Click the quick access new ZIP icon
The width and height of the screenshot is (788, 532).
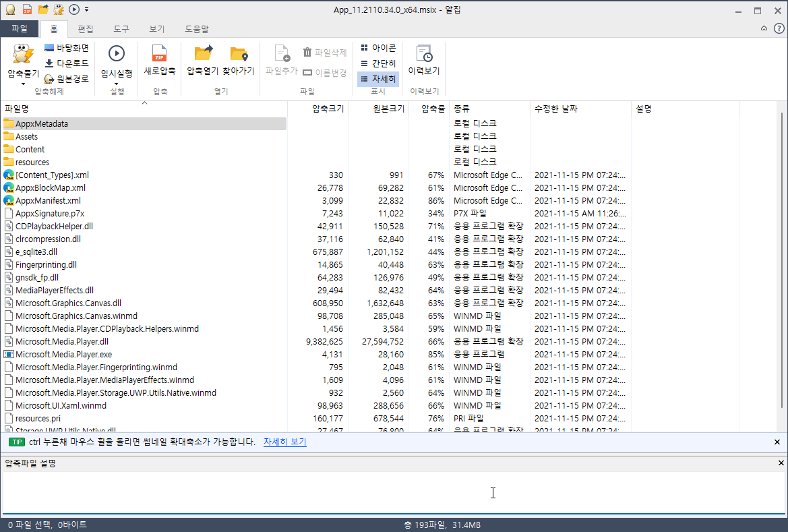coord(27,9)
